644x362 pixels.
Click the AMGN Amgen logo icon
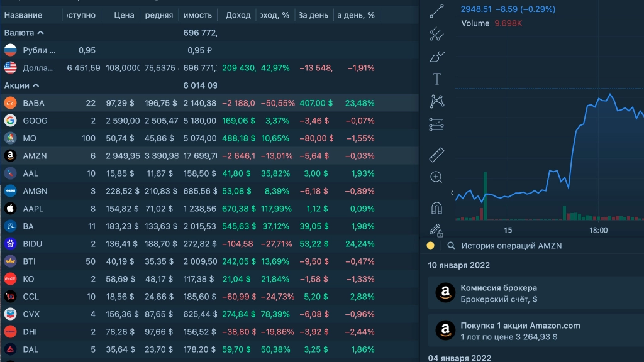(10, 191)
